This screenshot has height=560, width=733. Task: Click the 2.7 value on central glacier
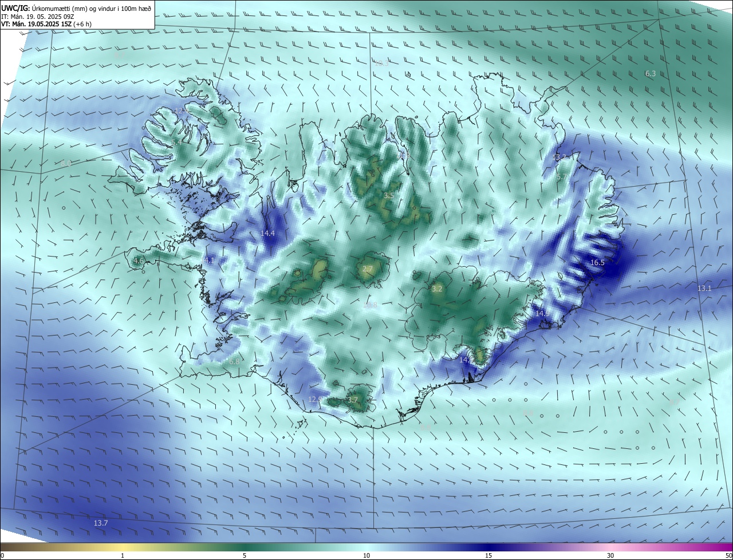[368, 269]
